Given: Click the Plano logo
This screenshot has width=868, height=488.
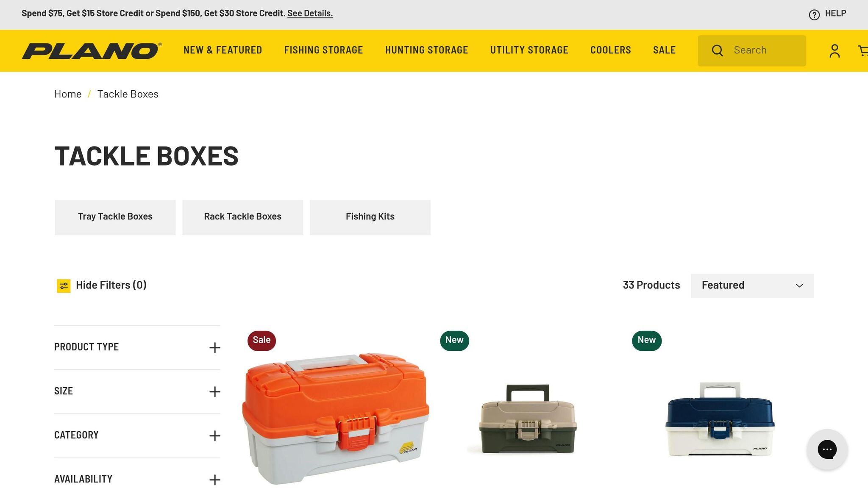Looking at the screenshot, I should pos(92,51).
